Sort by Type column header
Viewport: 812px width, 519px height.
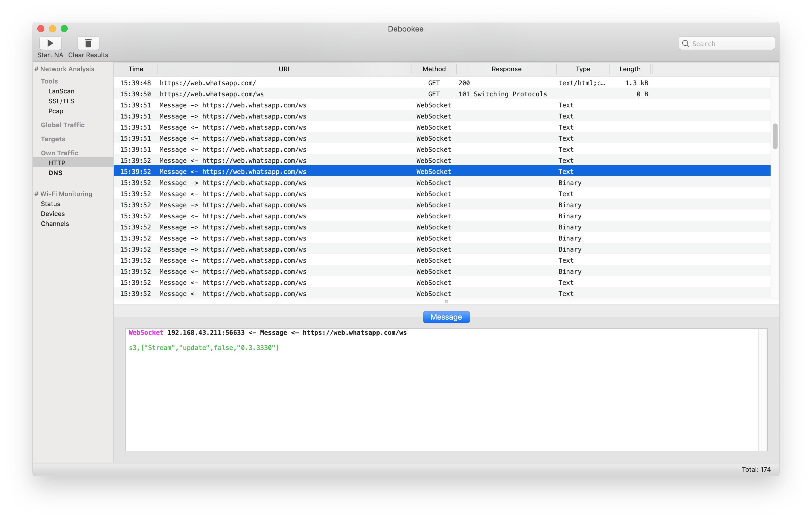583,69
